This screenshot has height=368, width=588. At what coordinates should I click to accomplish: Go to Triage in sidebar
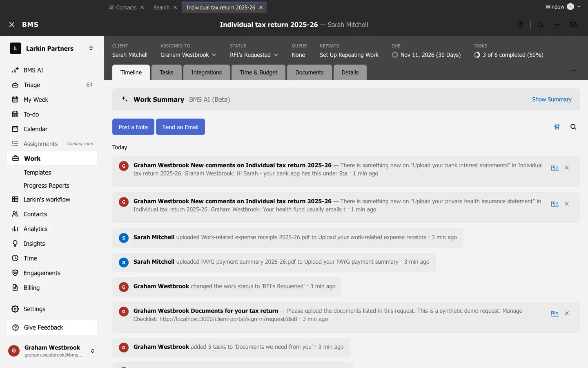pos(52,85)
